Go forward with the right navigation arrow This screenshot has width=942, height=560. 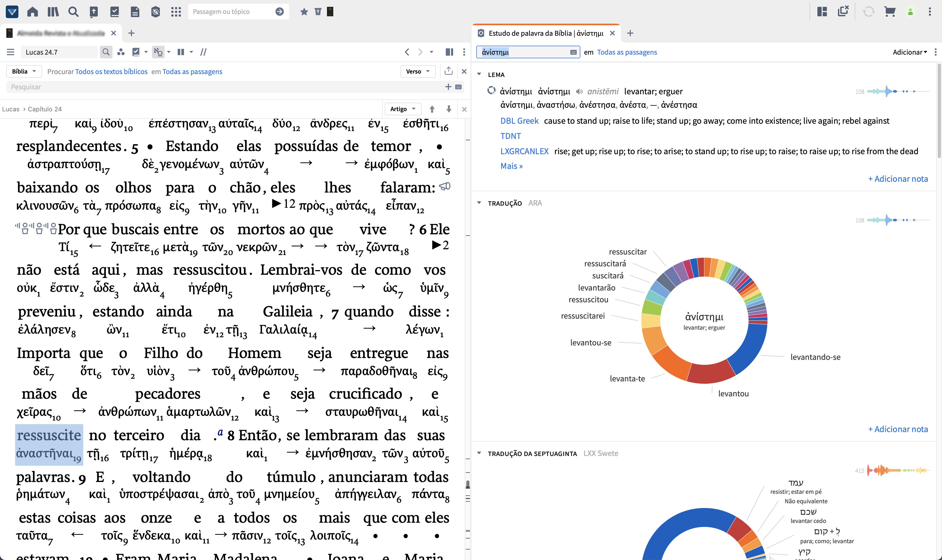click(x=420, y=52)
